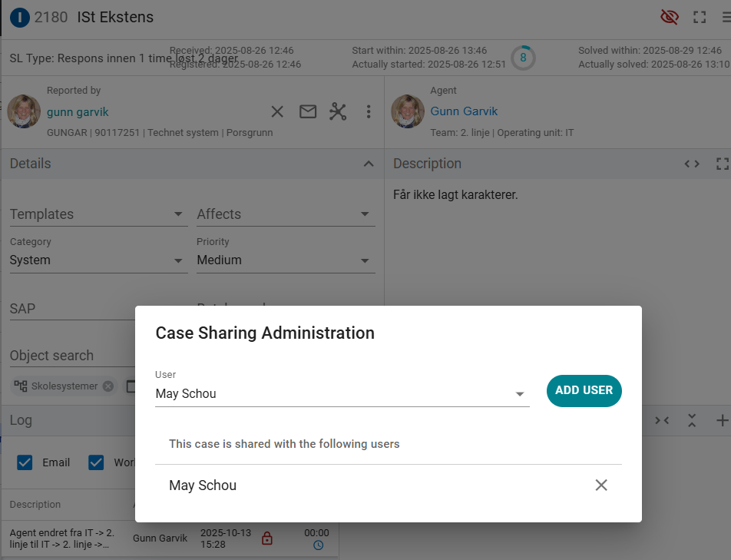The width and height of the screenshot is (731, 560).
Task: Click the case sharing network icon
Action: (338, 112)
